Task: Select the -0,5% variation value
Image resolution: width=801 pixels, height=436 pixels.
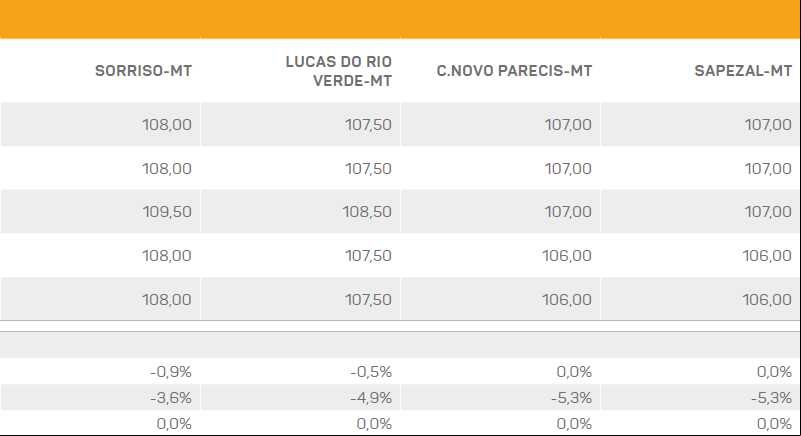Action: pos(371,372)
